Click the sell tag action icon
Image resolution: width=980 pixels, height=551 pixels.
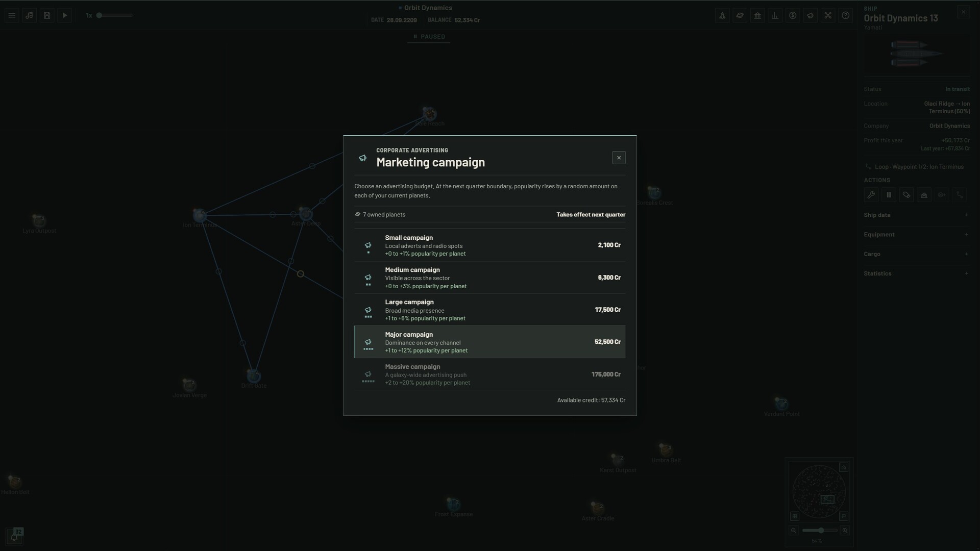906,195
